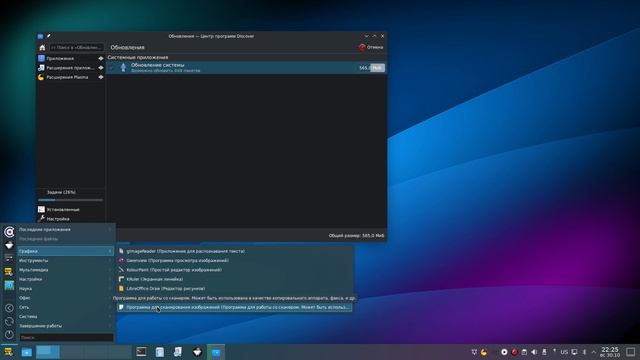
Task: Select the Система menu category
Action: [65, 317]
